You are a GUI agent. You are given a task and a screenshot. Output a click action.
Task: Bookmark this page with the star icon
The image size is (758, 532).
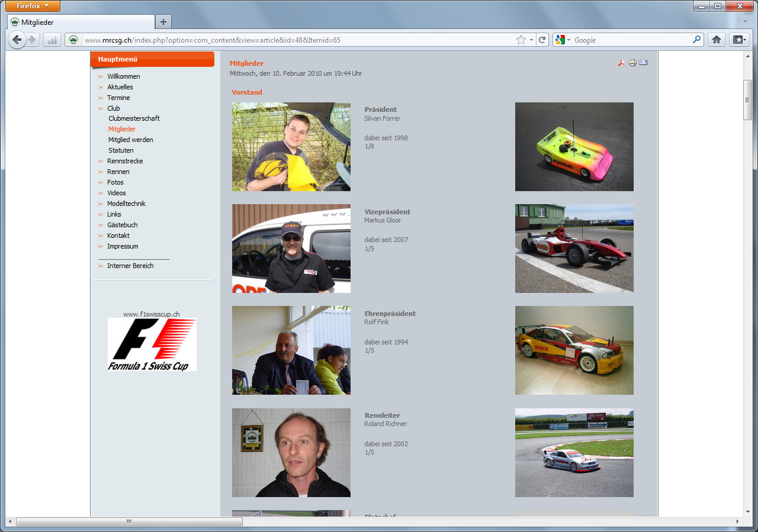point(521,40)
